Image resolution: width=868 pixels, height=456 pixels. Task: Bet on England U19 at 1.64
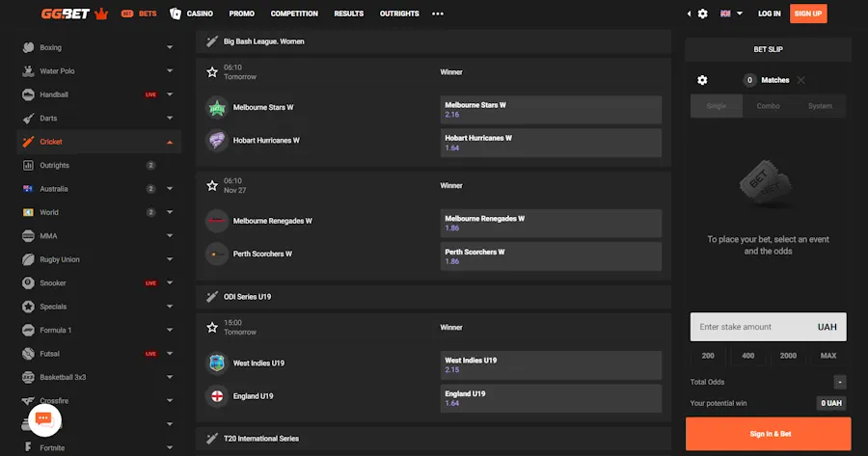coord(551,398)
